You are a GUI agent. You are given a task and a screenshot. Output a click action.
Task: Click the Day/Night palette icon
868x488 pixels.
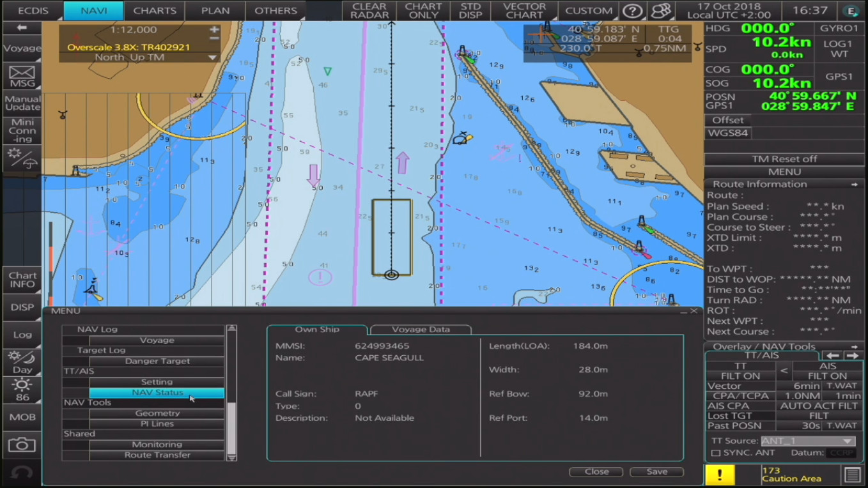click(x=22, y=362)
